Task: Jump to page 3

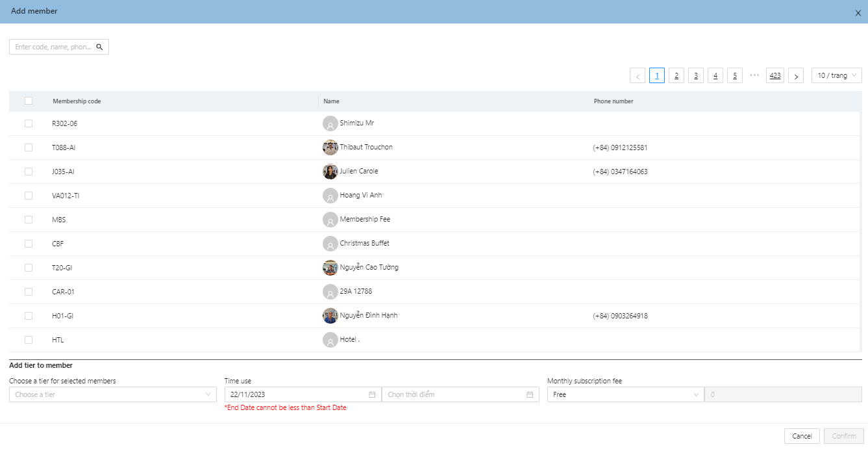Action: tap(695, 76)
